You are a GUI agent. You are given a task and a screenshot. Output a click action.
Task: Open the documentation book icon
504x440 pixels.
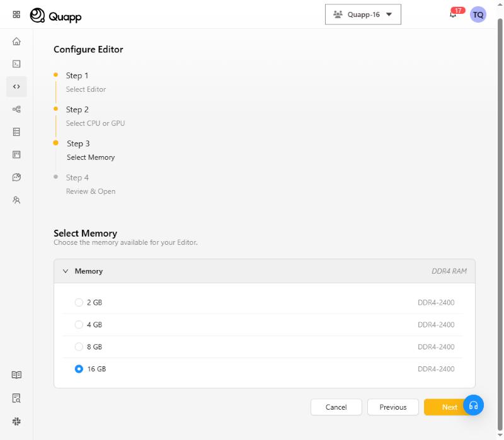point(16,375)
